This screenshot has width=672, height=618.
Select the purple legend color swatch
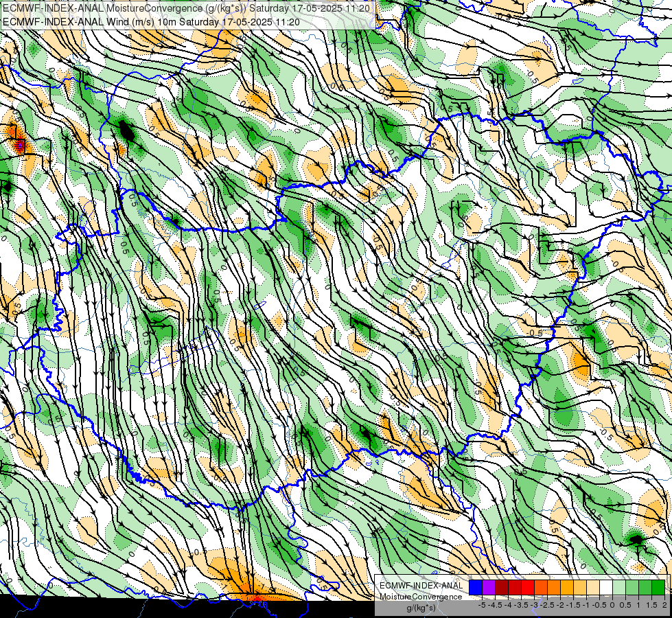tap(489, 587)
